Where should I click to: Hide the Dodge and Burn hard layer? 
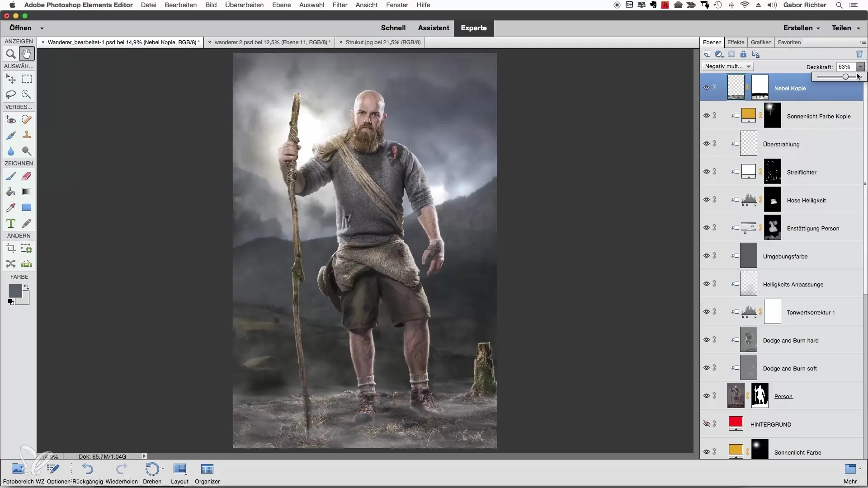pos(706,340)
